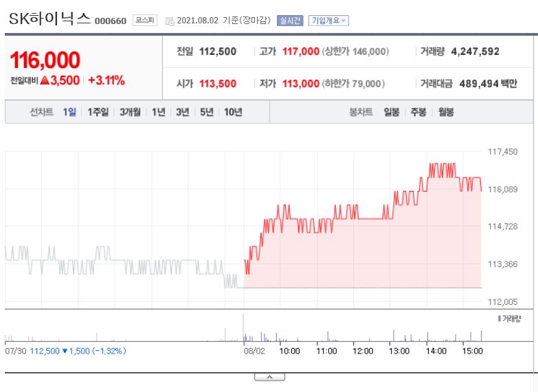
Task: Click the 14:00 time marker on chart
Action: coord(436,351)
